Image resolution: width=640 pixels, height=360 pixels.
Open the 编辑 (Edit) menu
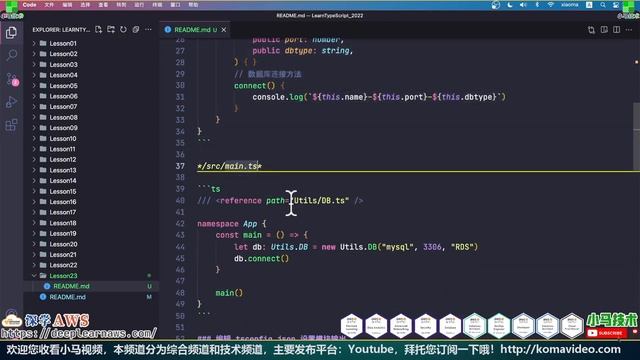pos(67,5)
